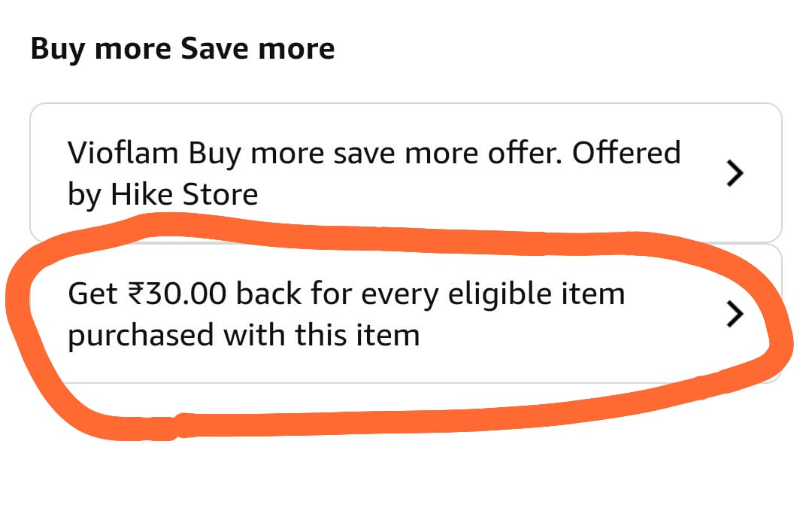812x511 pixels.
Task: Tap the word 'Save' in the section title
Action: (217, 50)
